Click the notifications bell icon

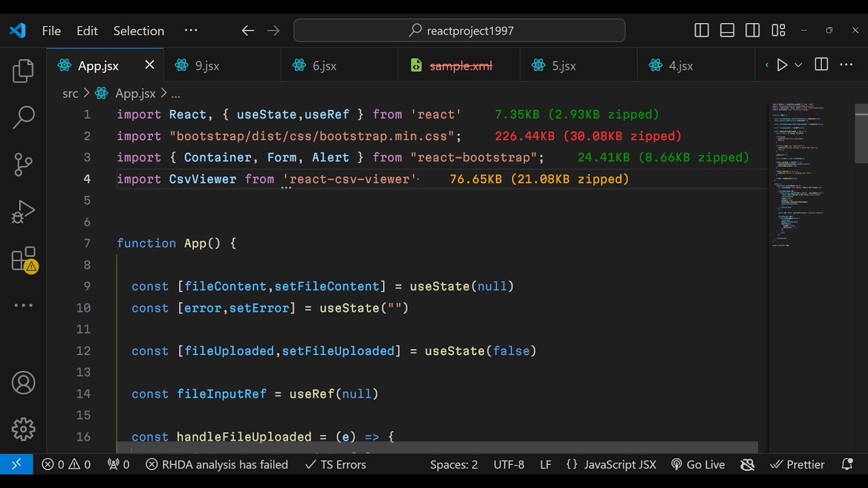[x=847, y=464]
